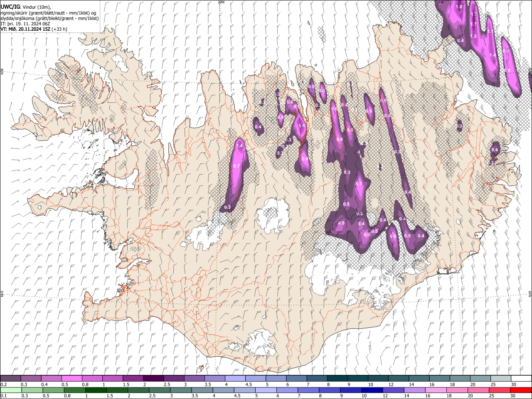Click the light green swatch after 0.1 on lower scale

[11, 390]
